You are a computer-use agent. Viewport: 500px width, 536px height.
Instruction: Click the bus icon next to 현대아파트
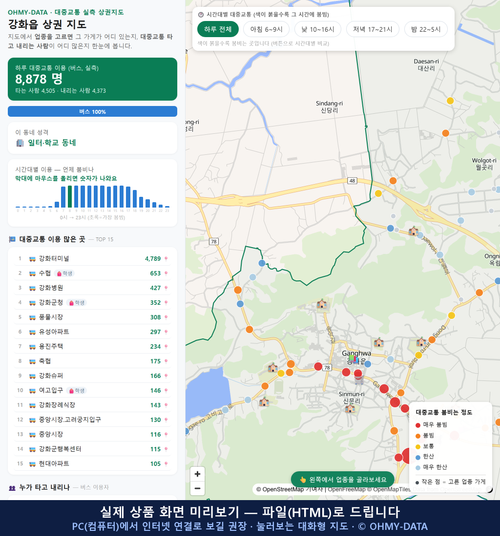(32, 464)
